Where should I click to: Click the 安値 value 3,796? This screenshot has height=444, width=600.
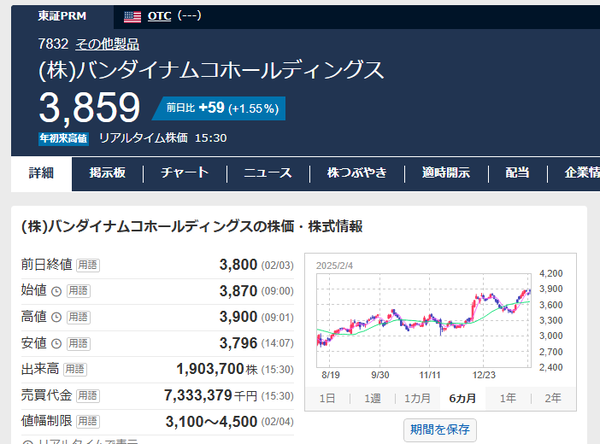click(238, 343)
